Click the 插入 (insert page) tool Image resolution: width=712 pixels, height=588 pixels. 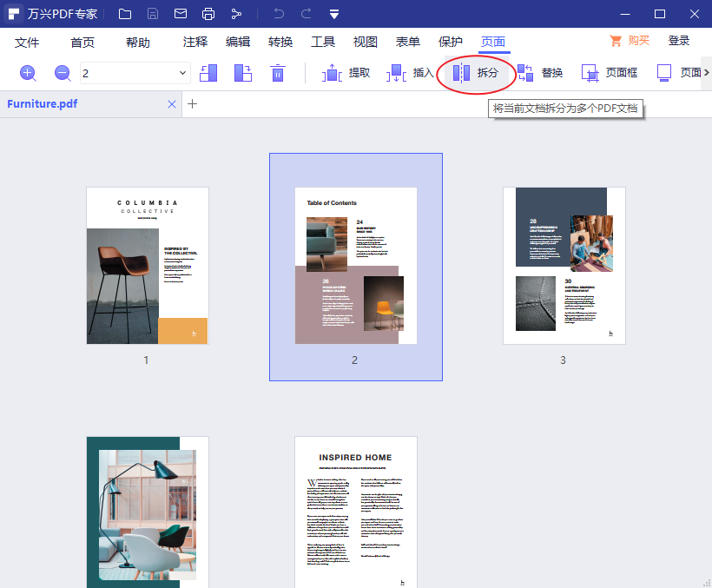(x=410, y=73)
